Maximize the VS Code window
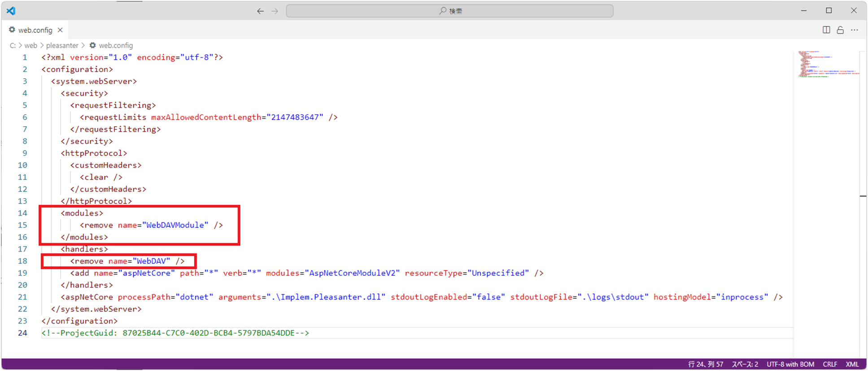 (829, 11)
